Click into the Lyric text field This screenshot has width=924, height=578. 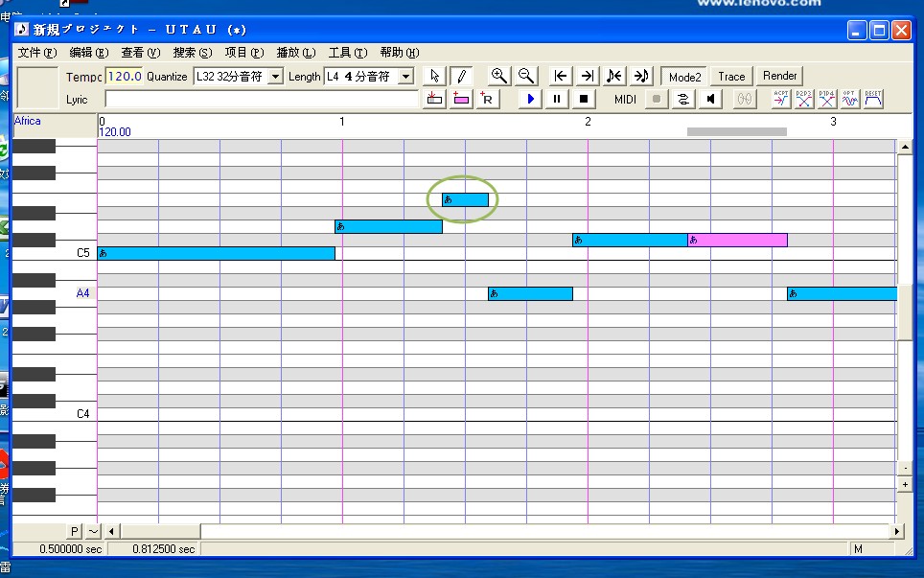[262, 99]
